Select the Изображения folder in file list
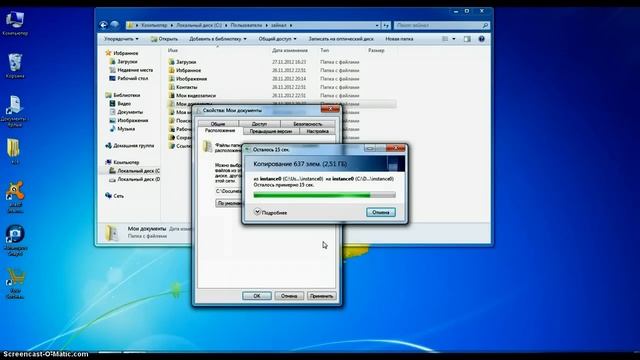The height and width of the screenshot is (360, 640). [x=191, y=79]
